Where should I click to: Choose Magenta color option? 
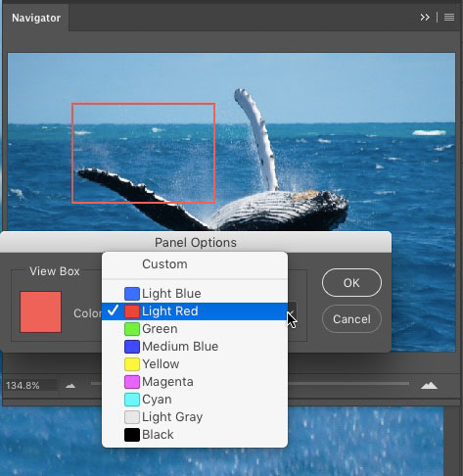click(195, 382)
